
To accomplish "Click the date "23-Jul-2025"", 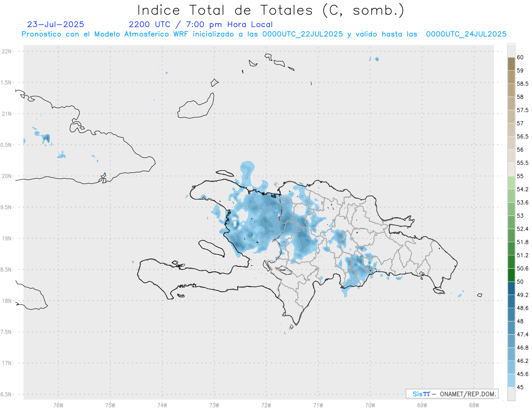I will pos(55,24).
